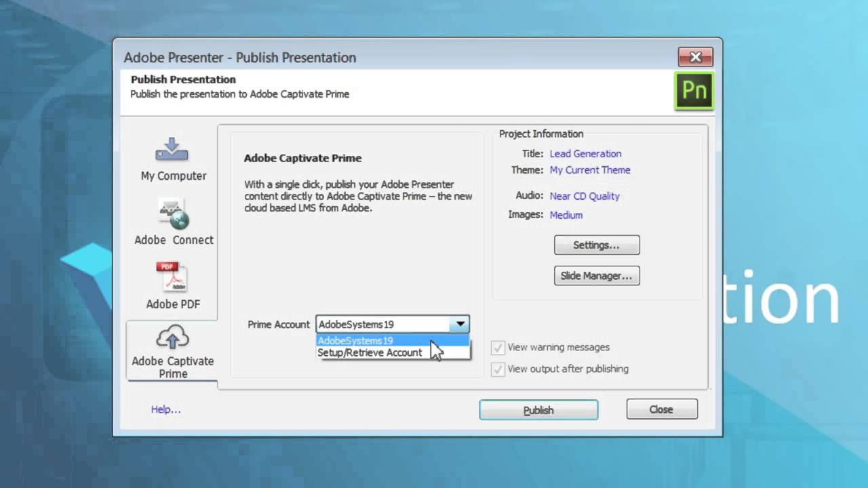Click the Presenter Pn logo icon

point(693,90)
